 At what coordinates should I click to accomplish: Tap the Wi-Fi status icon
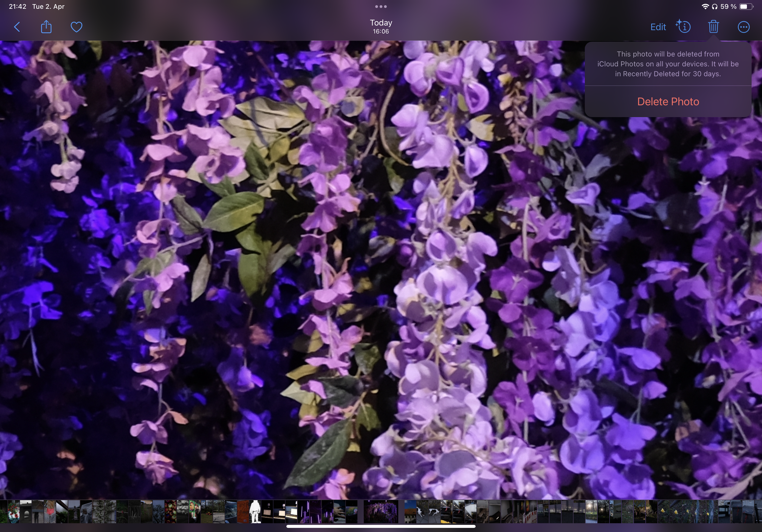click(x=705, y=6)
